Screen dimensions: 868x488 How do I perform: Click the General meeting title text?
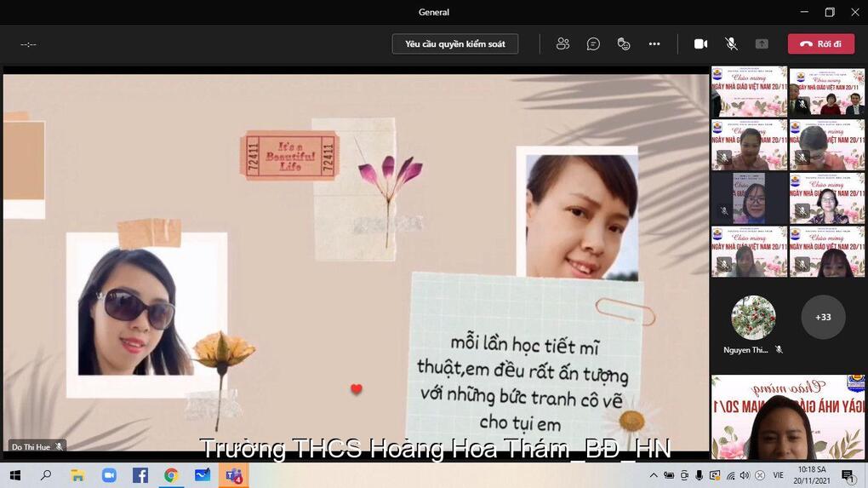(433, 12)
